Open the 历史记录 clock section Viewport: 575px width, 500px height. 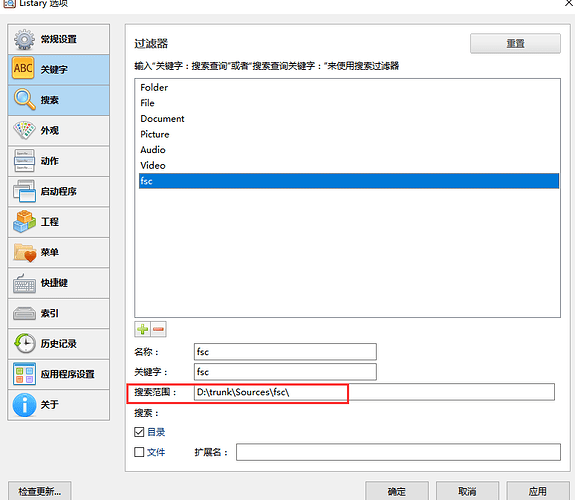[59, 344]
